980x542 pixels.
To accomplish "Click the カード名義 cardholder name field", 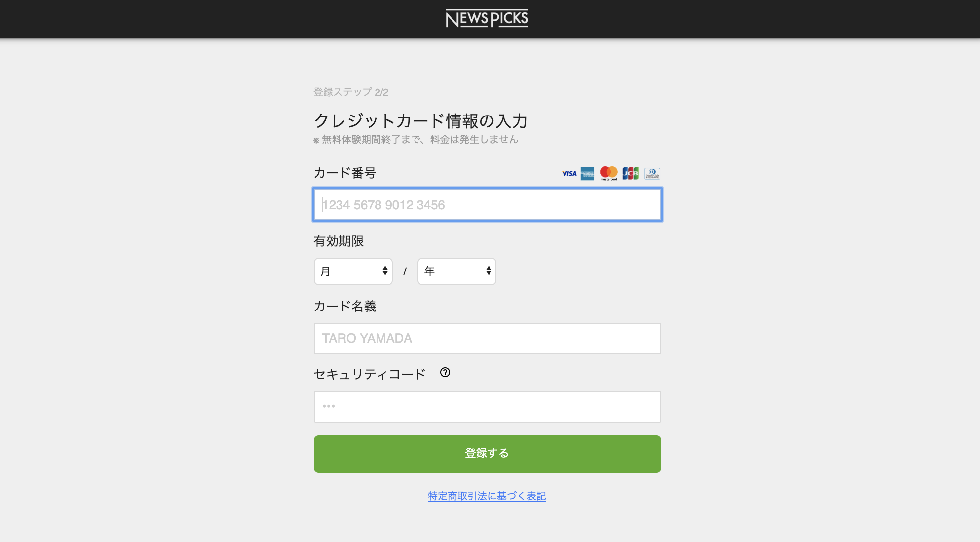I will [488, 339].
